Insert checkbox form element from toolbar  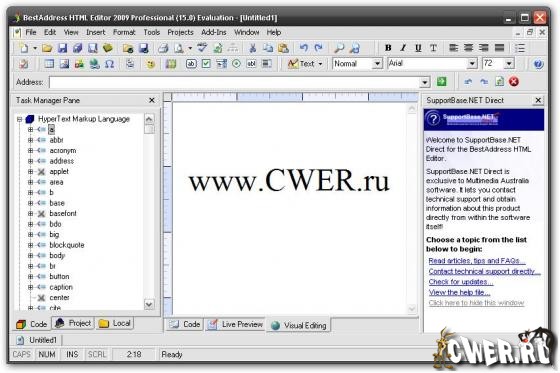[x=206, y=64]
